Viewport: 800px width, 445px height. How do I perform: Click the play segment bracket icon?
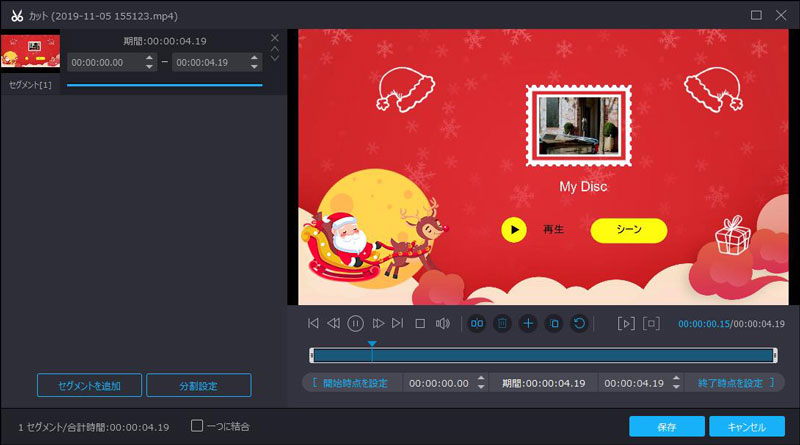626,323
